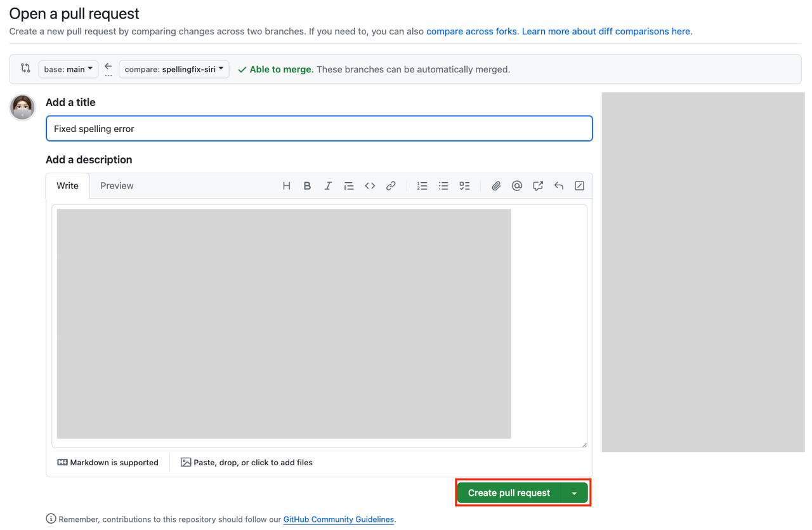Insert a numbered list
The image size is (812, 530).
point(422,186)
